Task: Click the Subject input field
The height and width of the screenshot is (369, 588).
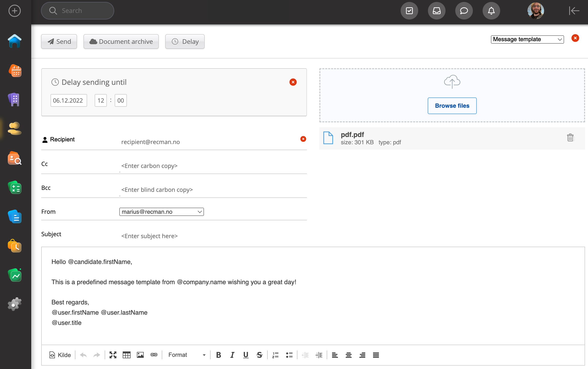Action: [x=213, y=236]
